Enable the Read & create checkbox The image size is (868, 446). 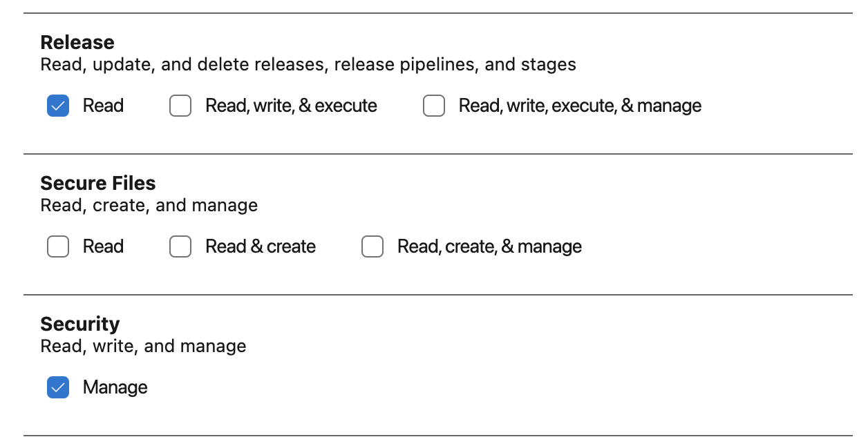180,246
